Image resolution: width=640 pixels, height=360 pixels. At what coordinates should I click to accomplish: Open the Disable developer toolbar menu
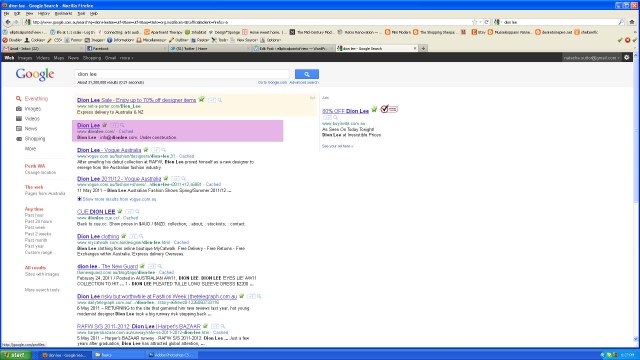pos(13,40)
